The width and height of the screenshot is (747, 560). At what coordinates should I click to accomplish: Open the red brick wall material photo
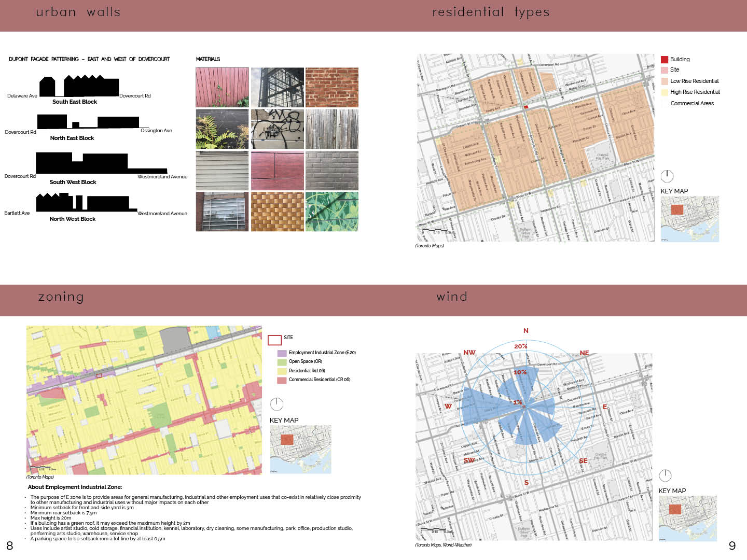coord(331,87)
